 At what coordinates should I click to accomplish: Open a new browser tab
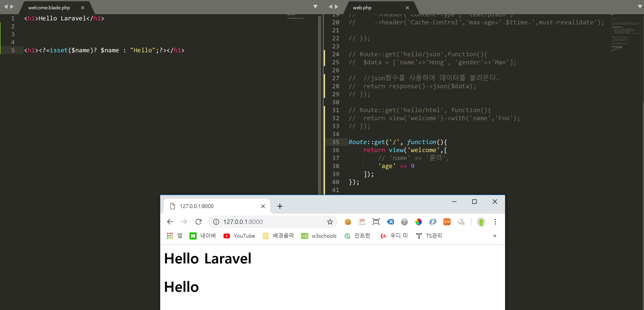280,206
